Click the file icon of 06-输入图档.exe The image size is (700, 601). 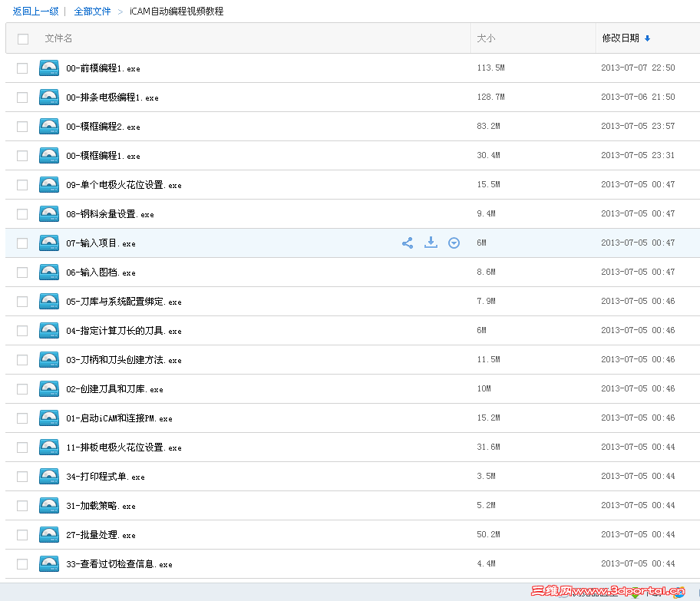tap(49, 272)
